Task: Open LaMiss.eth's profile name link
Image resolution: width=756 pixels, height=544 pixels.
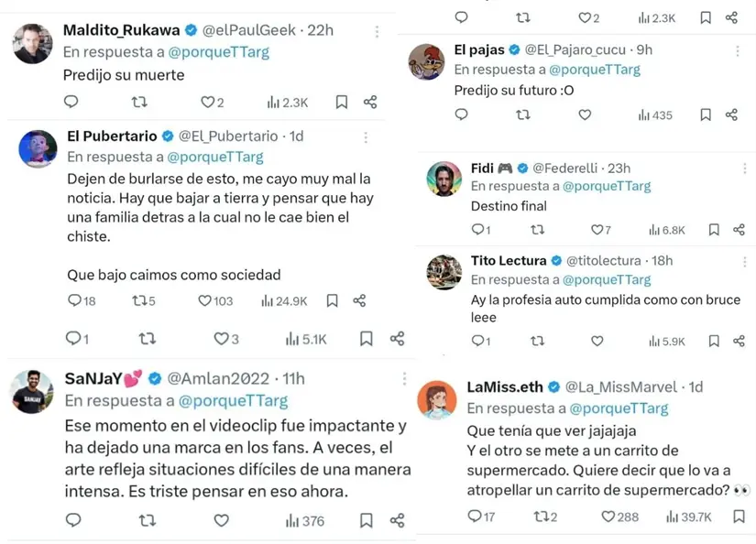Action: click(x=505, y=386)
